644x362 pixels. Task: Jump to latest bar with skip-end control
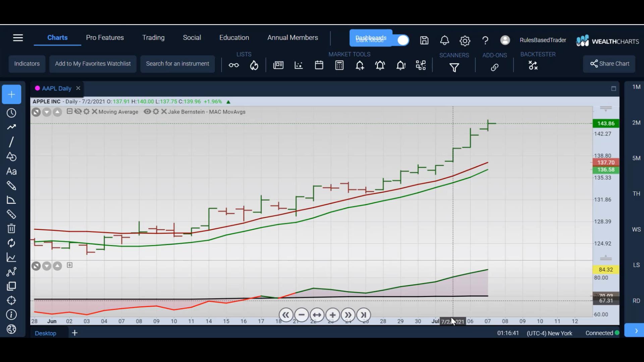[364, 315]
